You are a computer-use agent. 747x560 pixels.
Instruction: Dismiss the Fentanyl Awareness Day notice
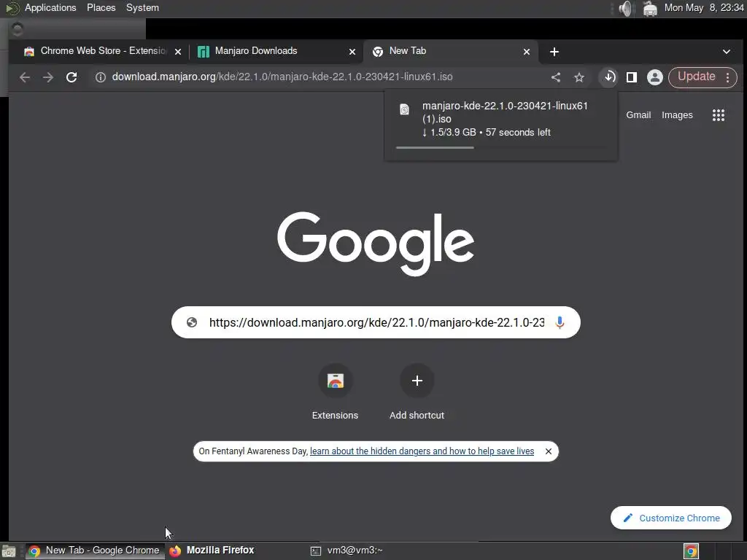point(548,451)
